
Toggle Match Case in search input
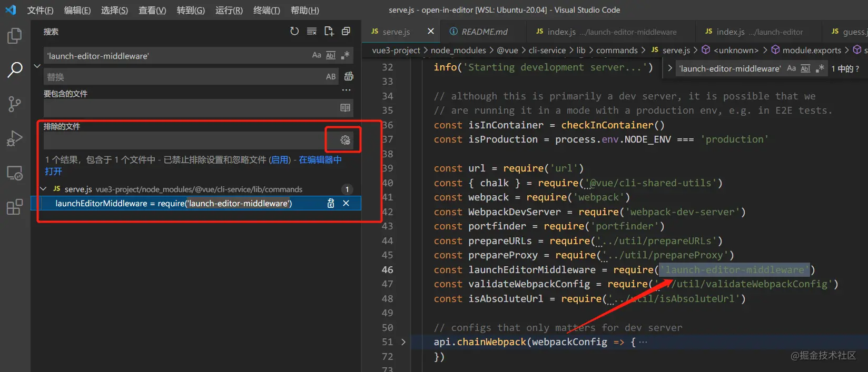click(x=317, y=55)
